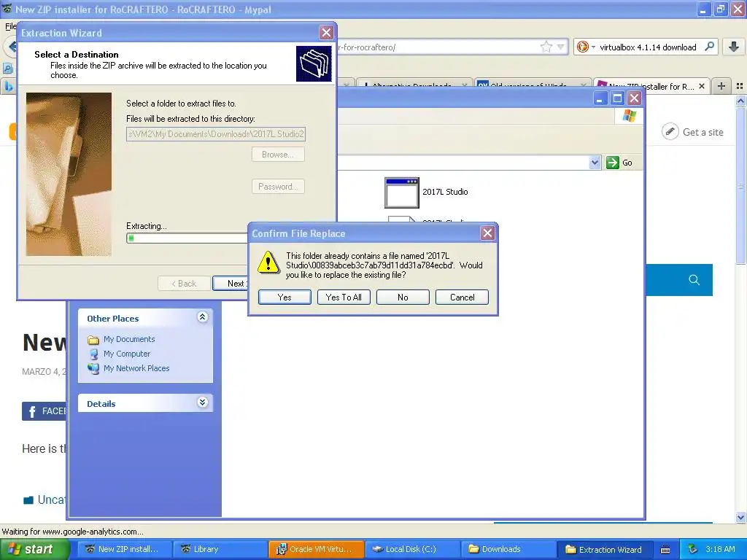Open a new browser tab with plus
Screen dimensions: 747x560
click(721, 86)
